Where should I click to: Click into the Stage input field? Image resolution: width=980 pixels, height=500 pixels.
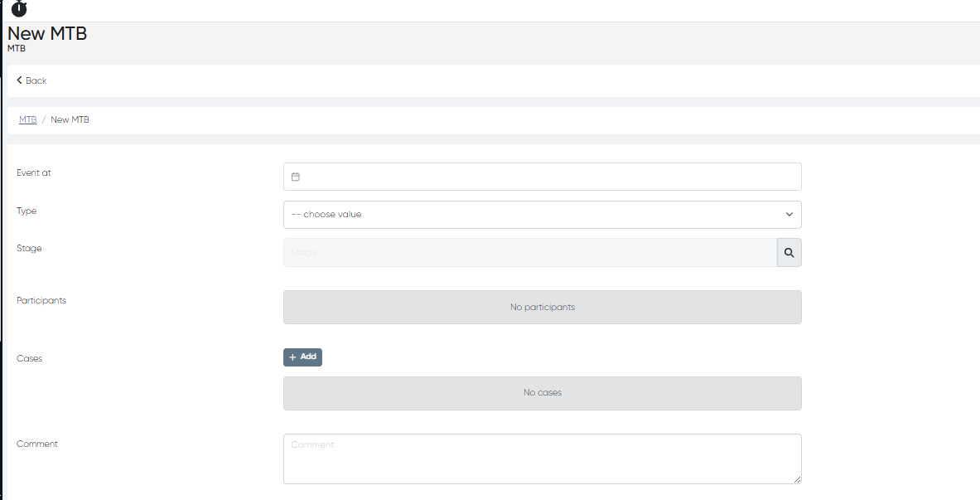coord(530,253)
